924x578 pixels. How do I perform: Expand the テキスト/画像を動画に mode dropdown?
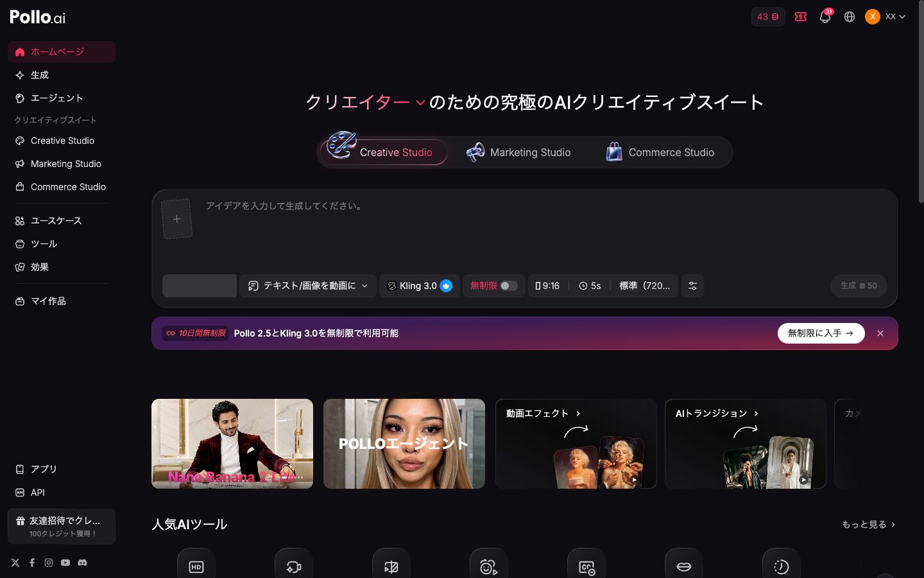click(x=308, y=286)
